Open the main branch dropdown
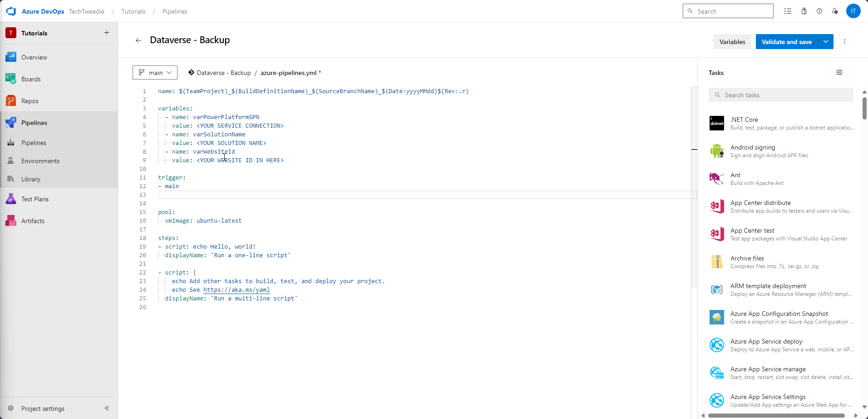Image resolution: width=868 pixels, height=419 pixels. [154, 72]
